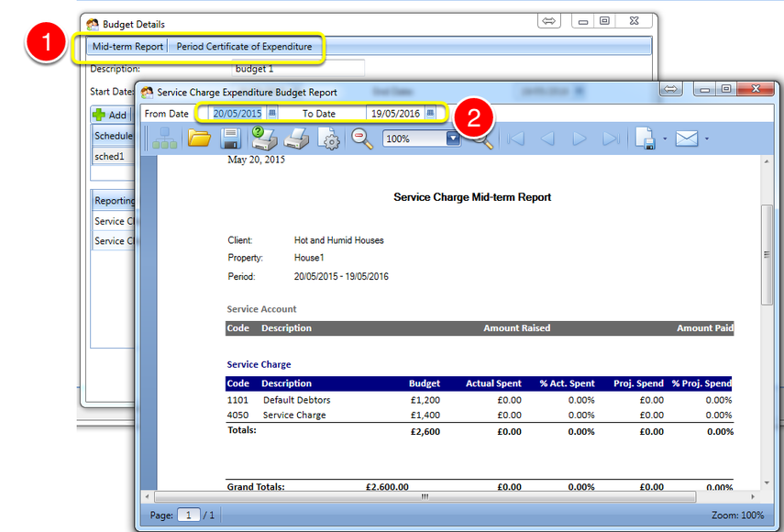Open export format dropdown arrow
This screenshot has width=784, height=532.
pos(665,139)
